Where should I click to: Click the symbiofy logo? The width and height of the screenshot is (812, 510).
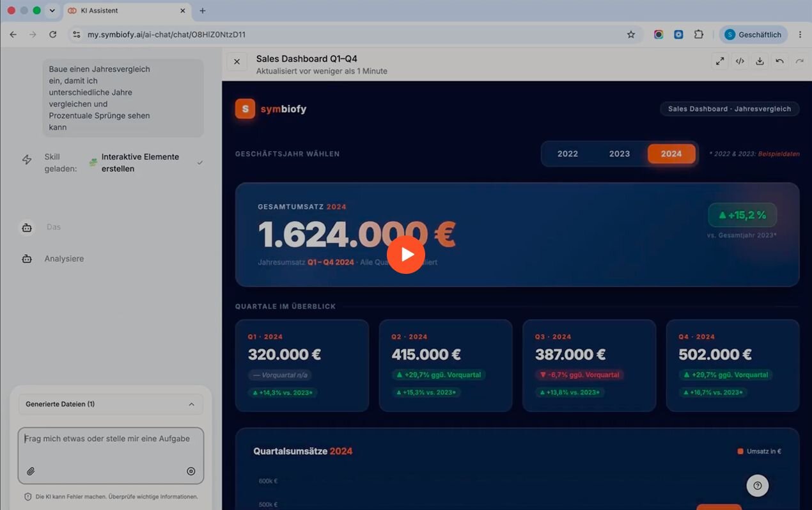pyautogui.click(x=271, y=109)
